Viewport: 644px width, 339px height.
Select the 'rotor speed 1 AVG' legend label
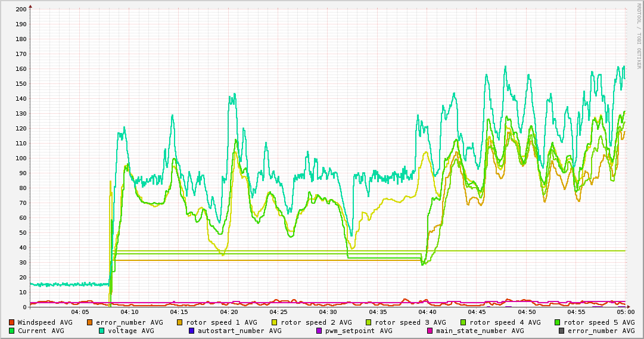point(222,322)
